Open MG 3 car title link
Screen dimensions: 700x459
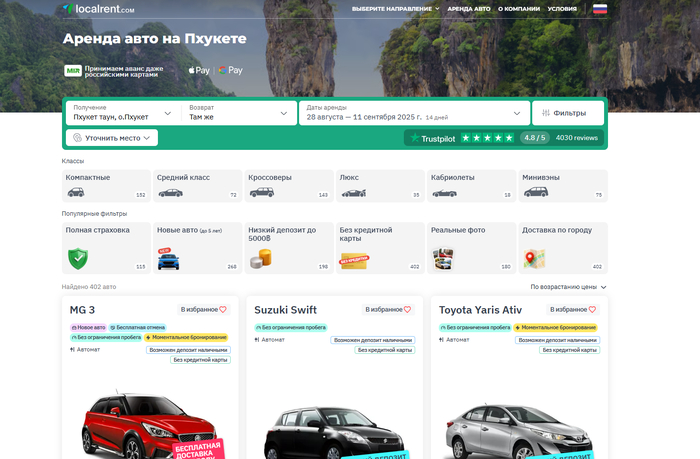click(82, 310)
